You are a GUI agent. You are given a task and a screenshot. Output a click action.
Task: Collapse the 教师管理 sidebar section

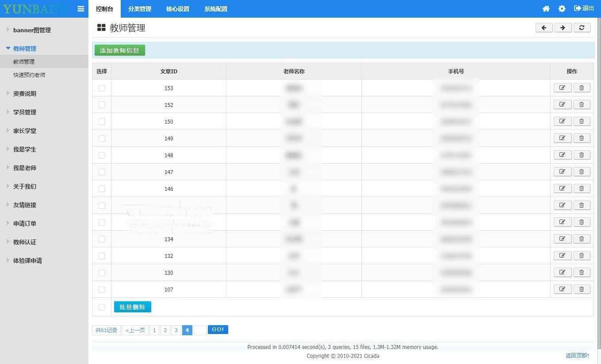(24, 49)
